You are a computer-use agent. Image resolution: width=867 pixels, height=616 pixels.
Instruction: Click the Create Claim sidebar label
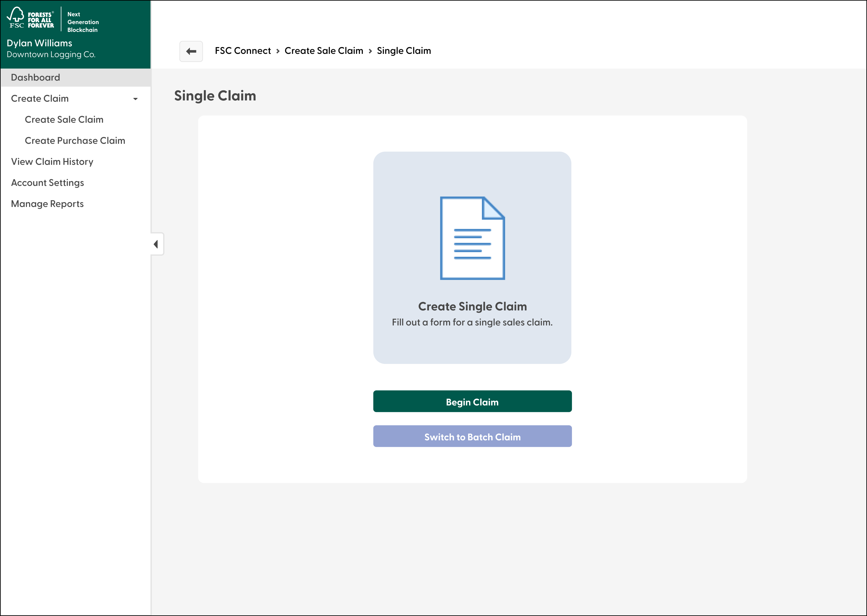[40, 99]
